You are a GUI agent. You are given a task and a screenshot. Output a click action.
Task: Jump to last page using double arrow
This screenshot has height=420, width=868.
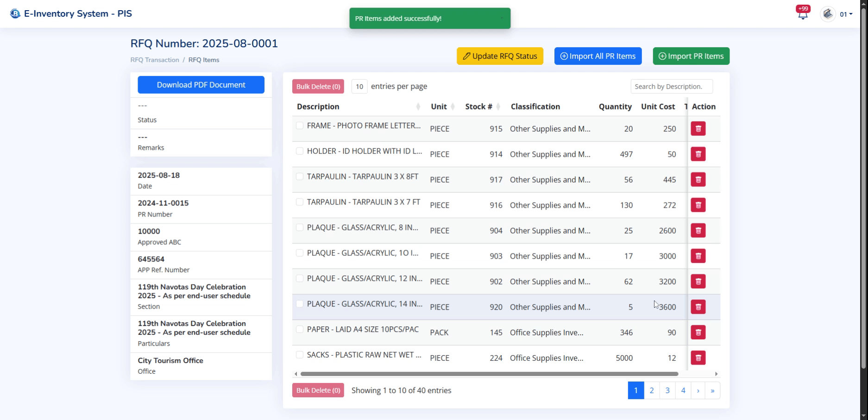(712, 390)
